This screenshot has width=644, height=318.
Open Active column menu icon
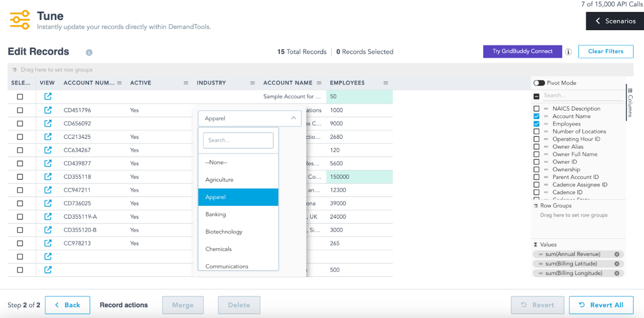click(186, 83)
